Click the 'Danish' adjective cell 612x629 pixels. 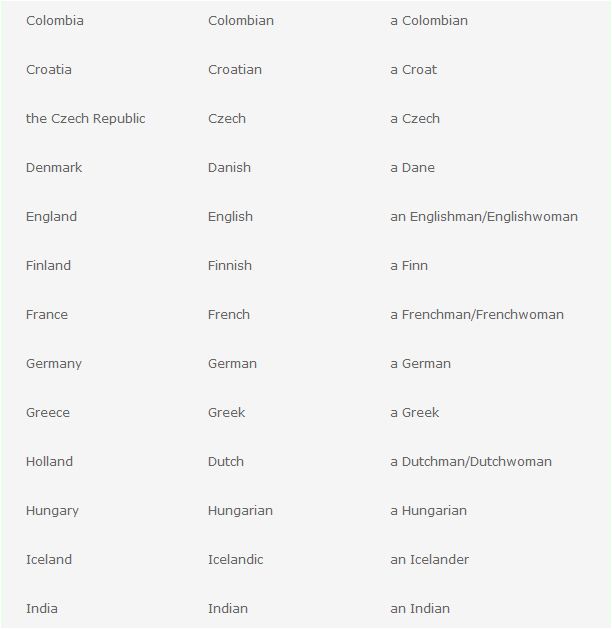click(x=229, y=168)
